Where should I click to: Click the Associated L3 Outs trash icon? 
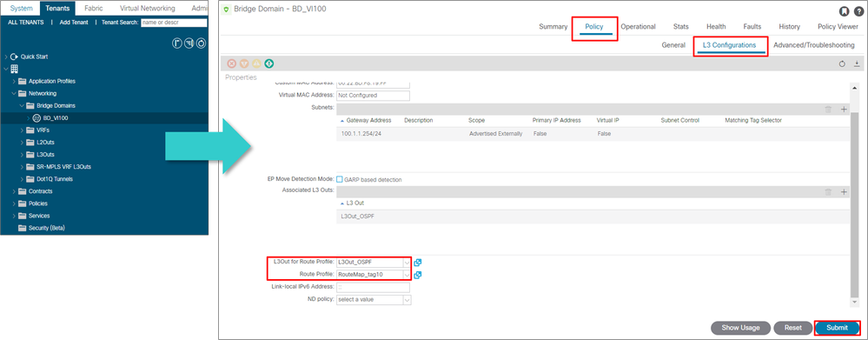click(828, 191)
